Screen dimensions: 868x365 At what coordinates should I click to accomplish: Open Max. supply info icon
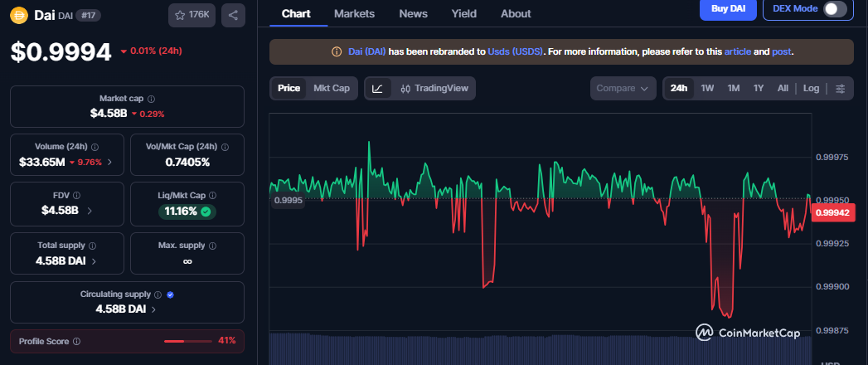click(x=212, y=245)
